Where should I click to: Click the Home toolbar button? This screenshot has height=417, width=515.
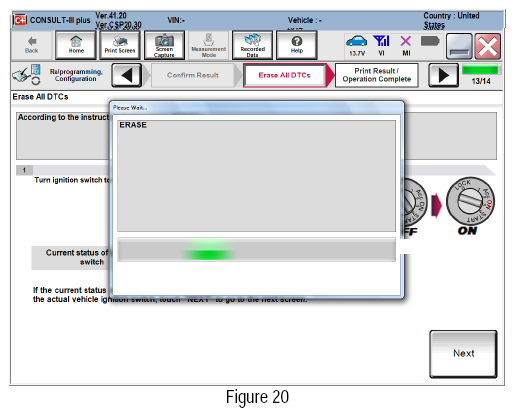coord(76,45)
